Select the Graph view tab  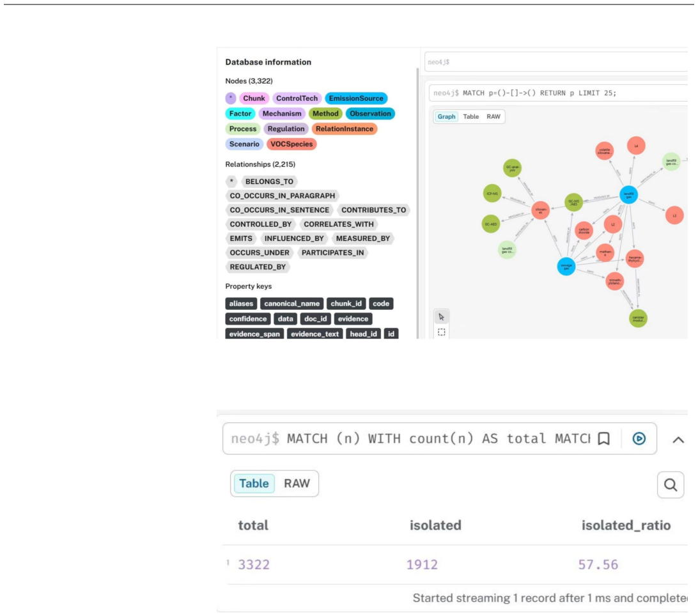tap(446, 116)
